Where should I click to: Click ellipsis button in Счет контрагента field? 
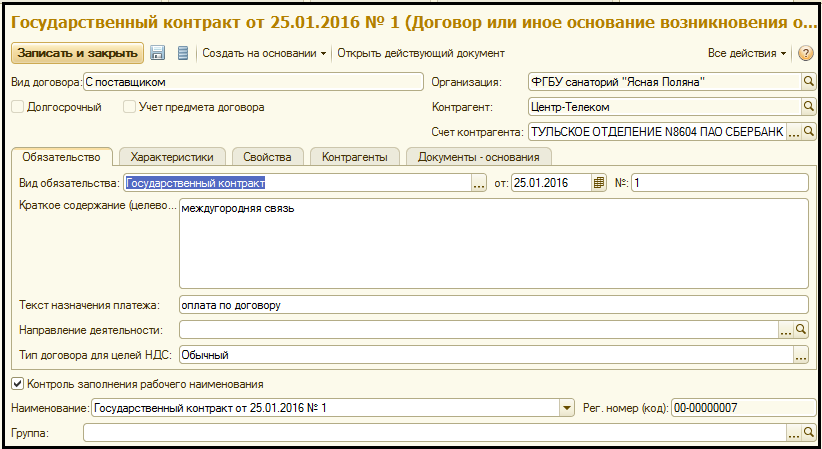point(794,131)
